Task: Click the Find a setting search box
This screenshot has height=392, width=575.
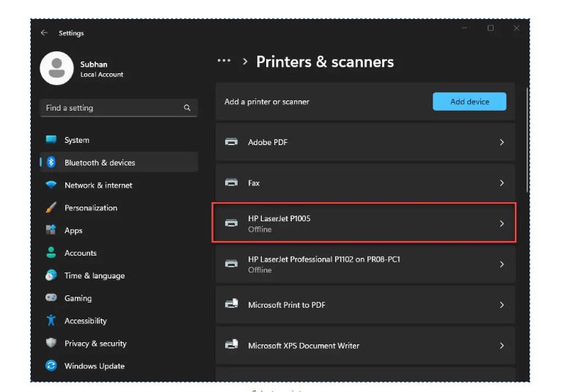Action: point(110,108)
